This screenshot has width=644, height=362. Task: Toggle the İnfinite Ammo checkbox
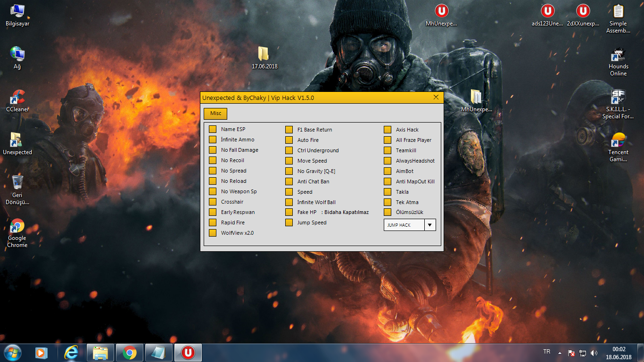coord(213,140)
